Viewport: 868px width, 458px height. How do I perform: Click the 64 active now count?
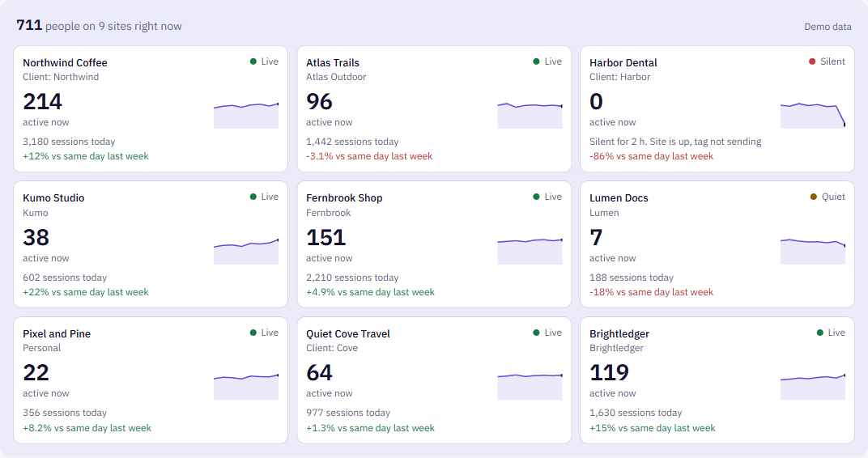pos(319,372)
